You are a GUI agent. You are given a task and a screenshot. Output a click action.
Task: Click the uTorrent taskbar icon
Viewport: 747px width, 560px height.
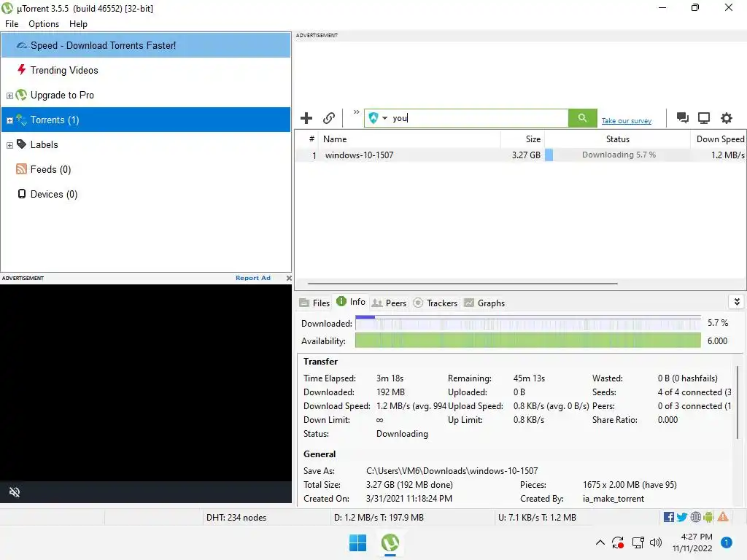[x=390, y=542]
